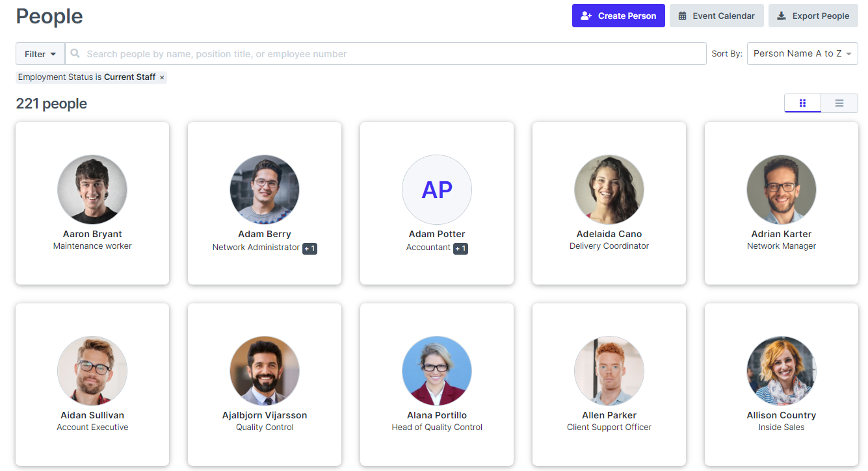Click Alana Portillo's name
868x471 pixels.
437,415
